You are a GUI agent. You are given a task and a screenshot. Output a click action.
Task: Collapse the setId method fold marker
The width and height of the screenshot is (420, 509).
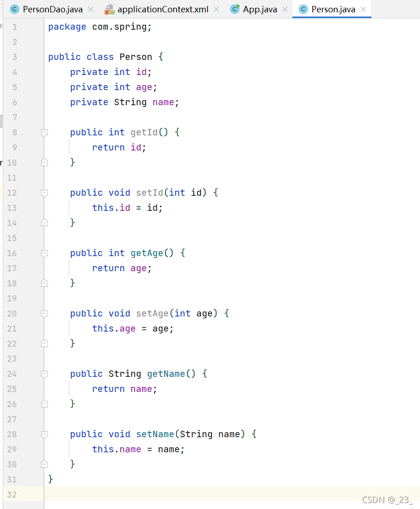(44, 193)
